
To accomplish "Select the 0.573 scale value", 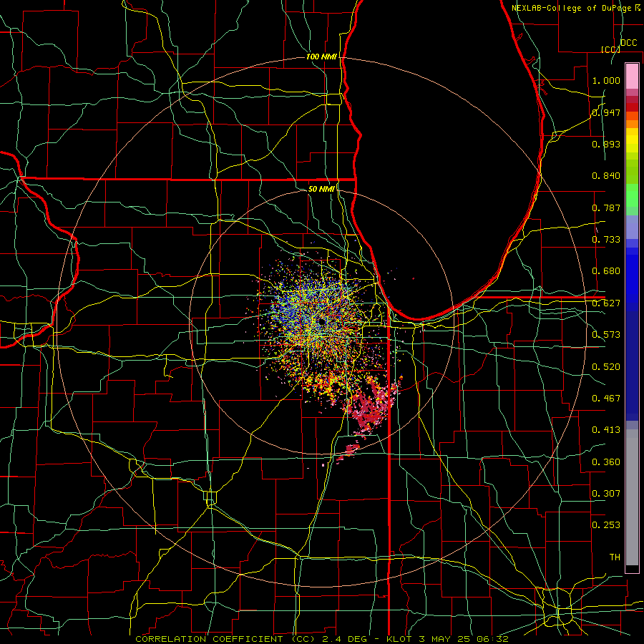I will click(606, 335).
